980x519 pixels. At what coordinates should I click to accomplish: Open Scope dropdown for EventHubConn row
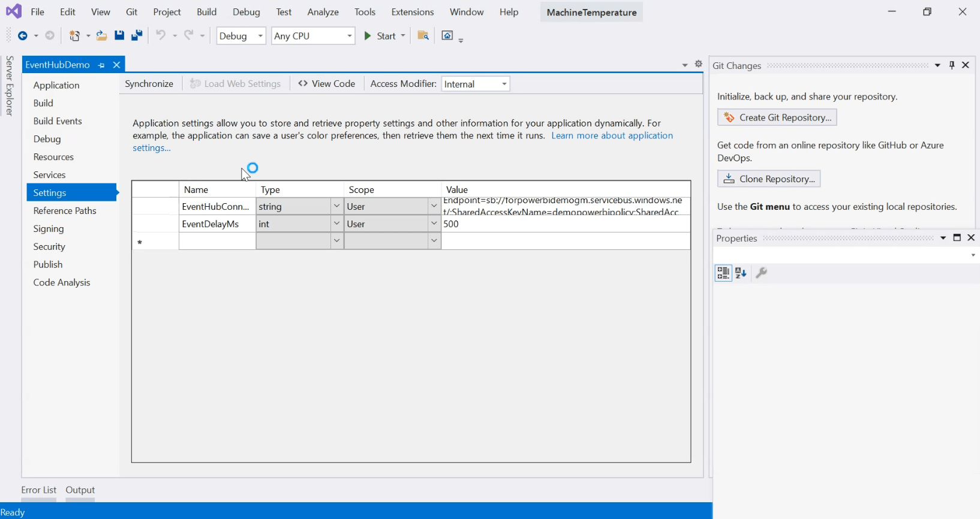point(434,206)
